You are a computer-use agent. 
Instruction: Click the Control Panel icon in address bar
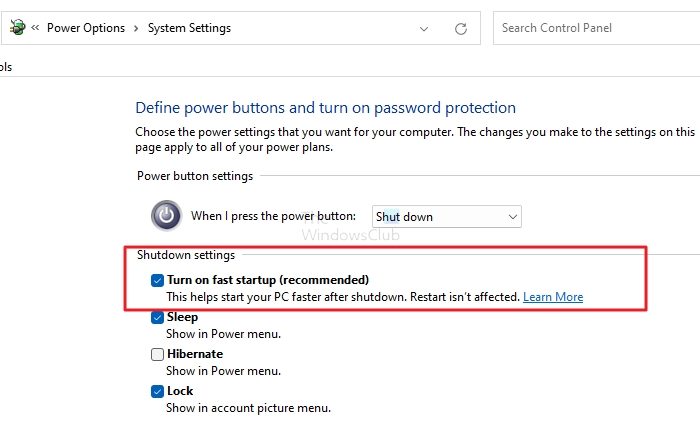16,28
